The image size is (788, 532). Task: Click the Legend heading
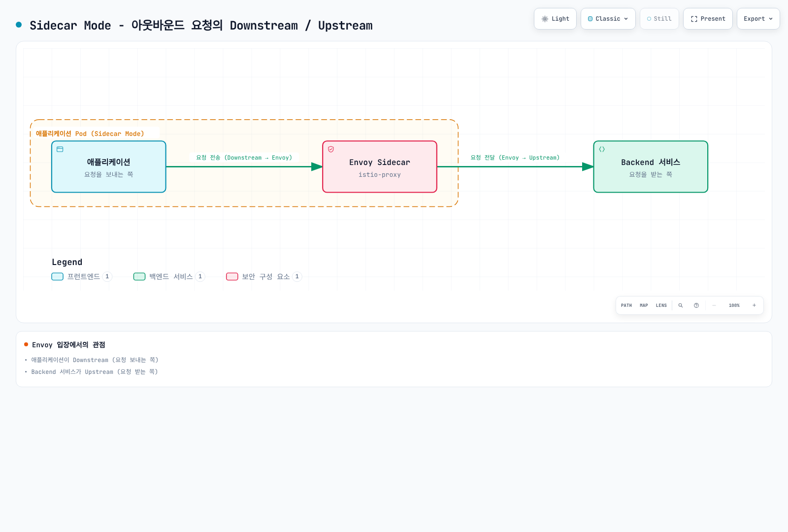pos(67,262)
